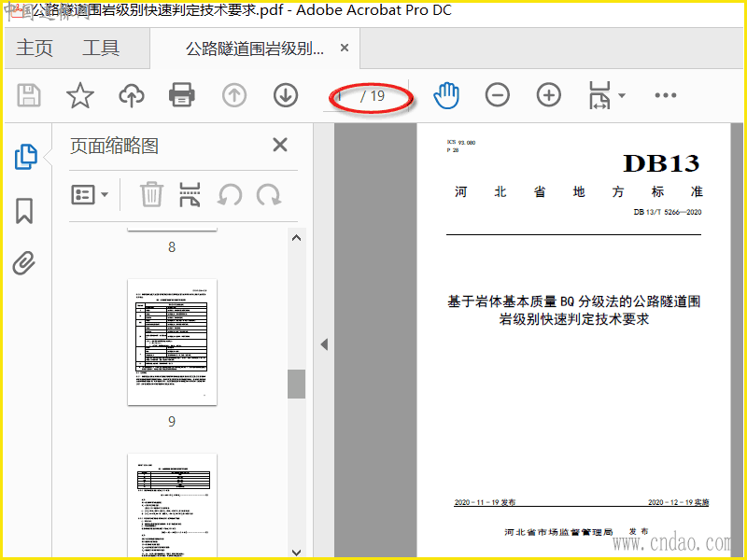This screenshot has height=560, width=747.
Task: Rotate page clockwise
Action: 269,195
